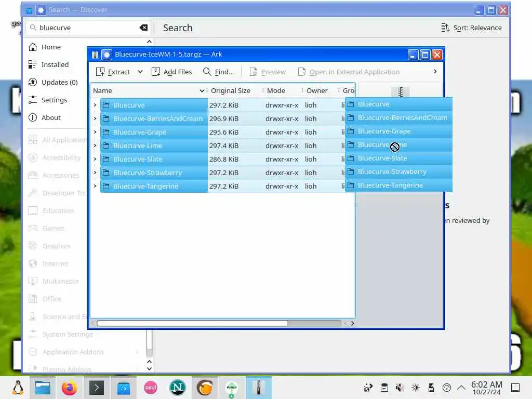Click muted volume tray icon

[400, 388]
